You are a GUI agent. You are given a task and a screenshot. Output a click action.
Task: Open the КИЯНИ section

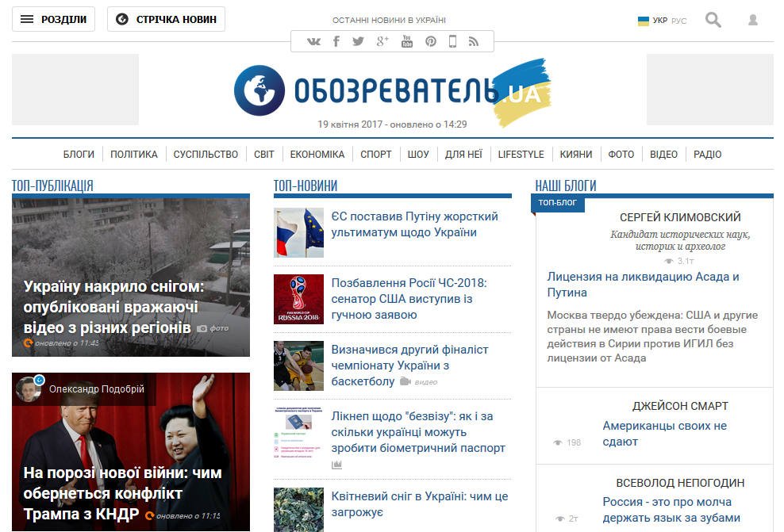576,155
